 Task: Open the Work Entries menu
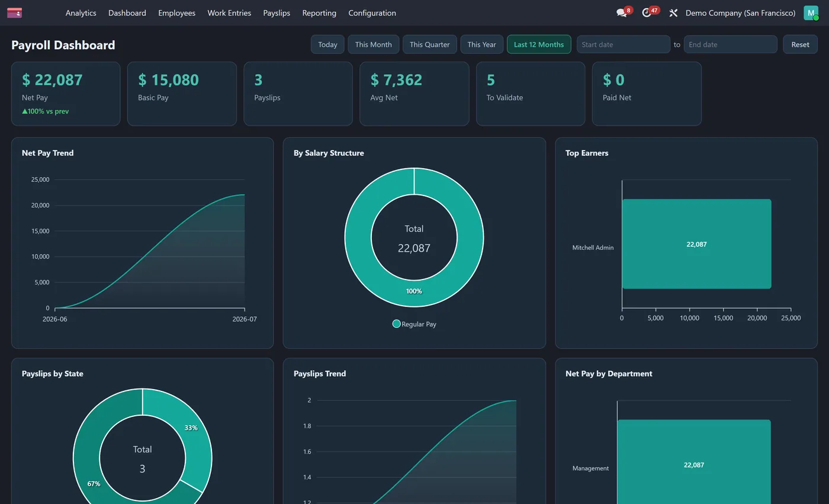coord(229,12)
